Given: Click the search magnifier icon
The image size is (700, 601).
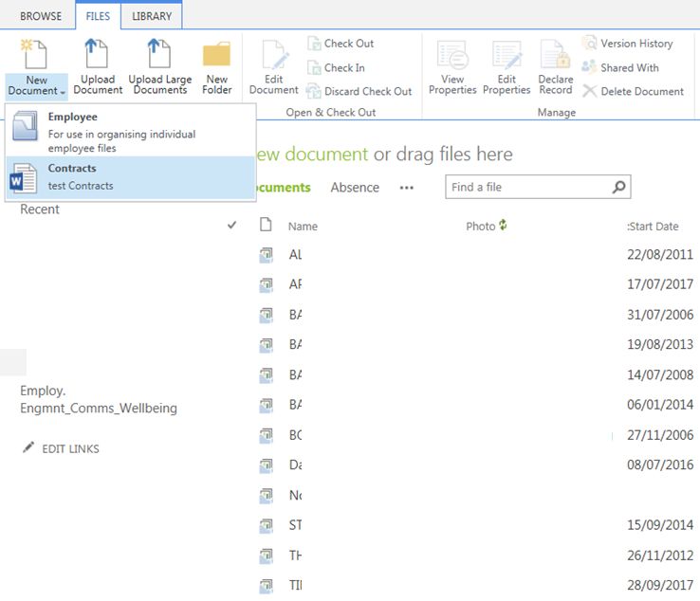Looking at the screenshot, I should pyautogui.click(x=618, y=187).
